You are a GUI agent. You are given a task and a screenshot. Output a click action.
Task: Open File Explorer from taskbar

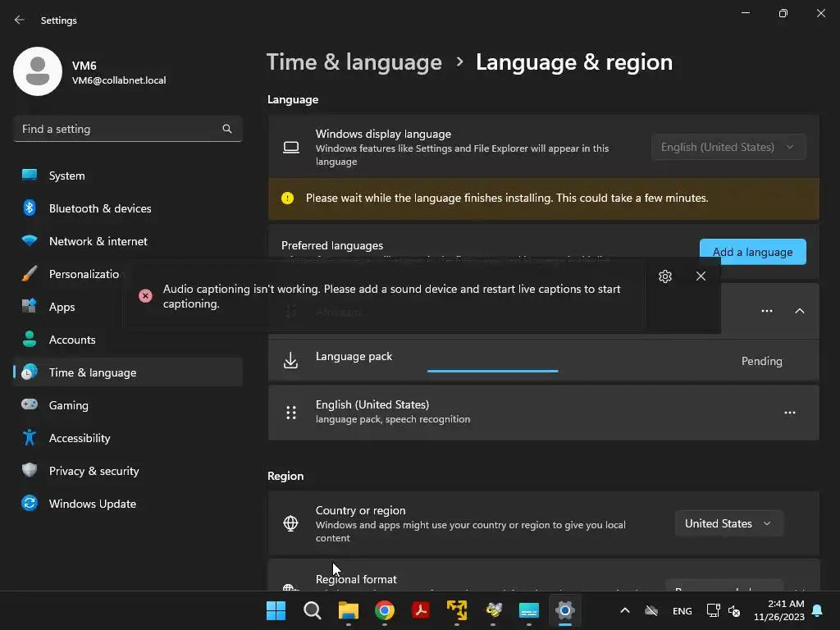tap(348, 610)
